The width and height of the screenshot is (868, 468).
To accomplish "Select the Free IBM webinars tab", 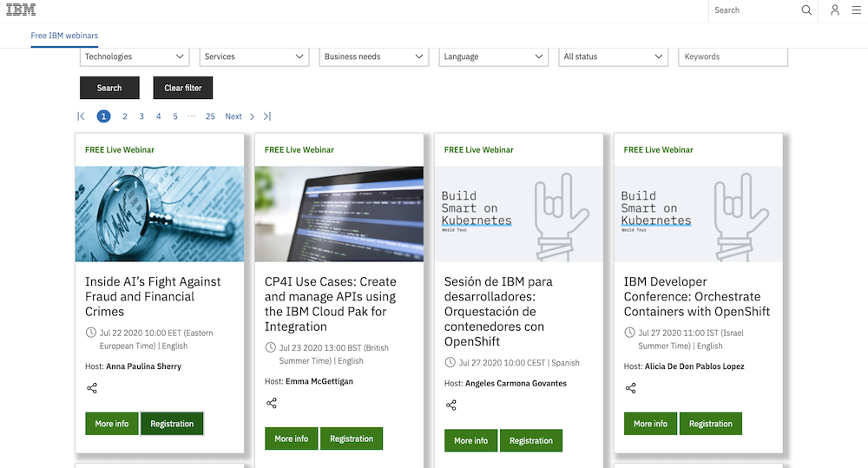I will point(64,36).
